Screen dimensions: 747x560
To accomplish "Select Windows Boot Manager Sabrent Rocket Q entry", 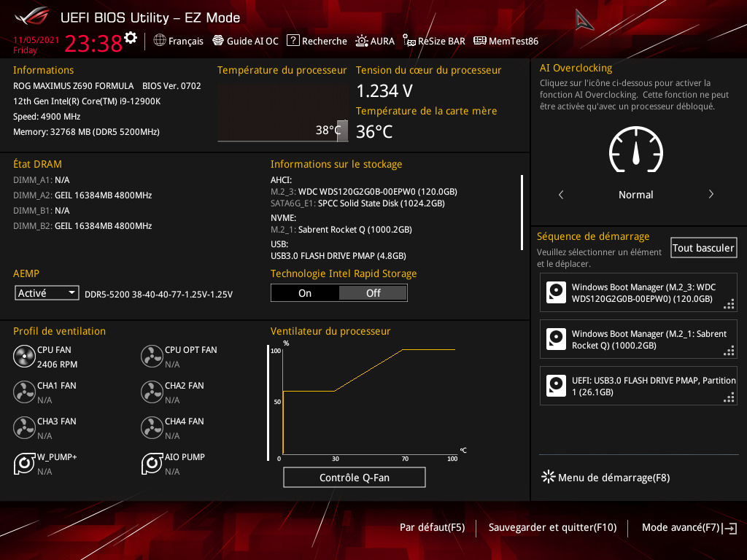I will pyautogui.click(x=638, y=339).
